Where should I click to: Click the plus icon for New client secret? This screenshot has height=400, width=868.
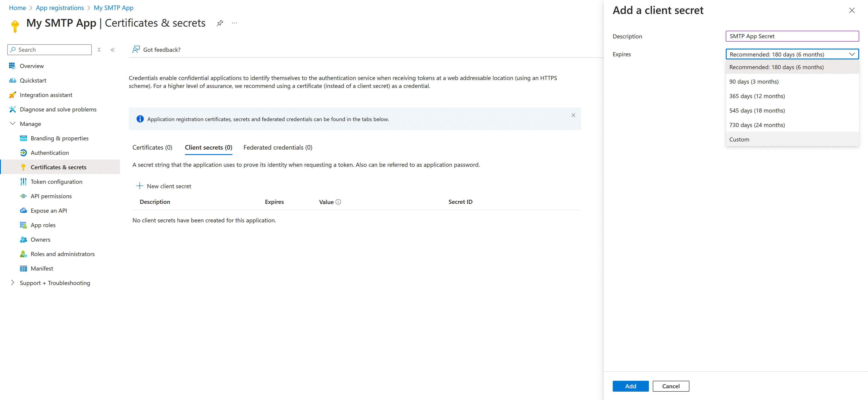[x=140, y=186]
